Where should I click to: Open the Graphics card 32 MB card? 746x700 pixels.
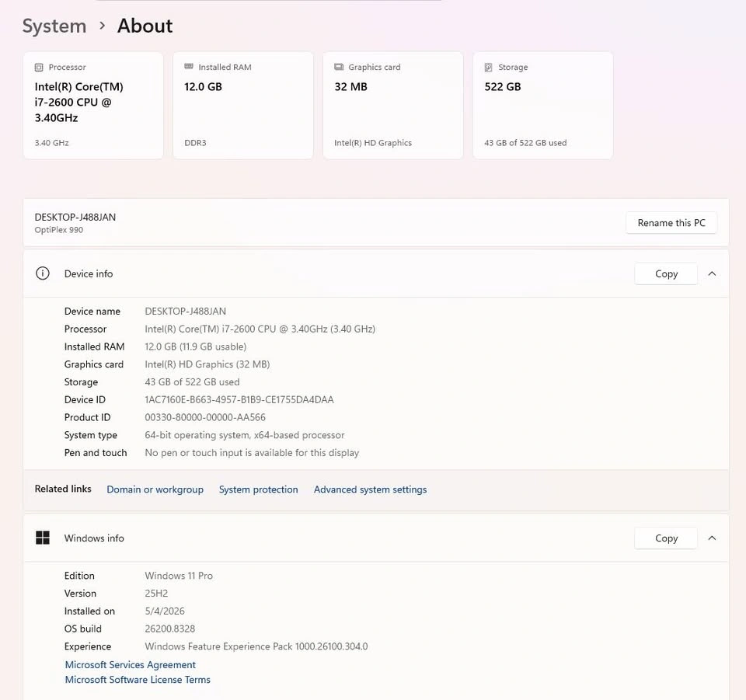coord(393,105)
